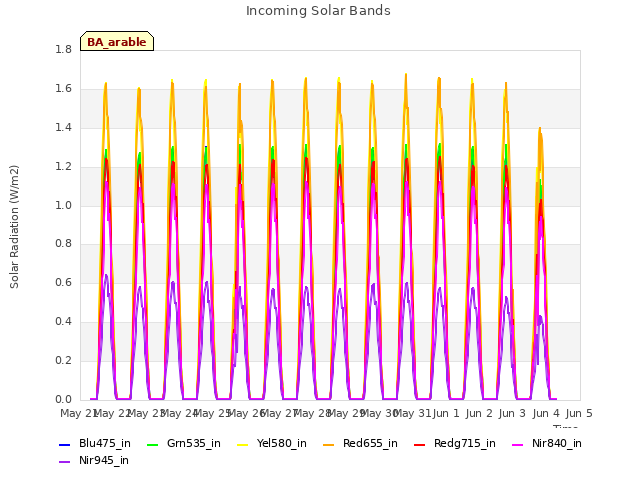Click the Jun 5 x-axis tick label

[579, 413]
